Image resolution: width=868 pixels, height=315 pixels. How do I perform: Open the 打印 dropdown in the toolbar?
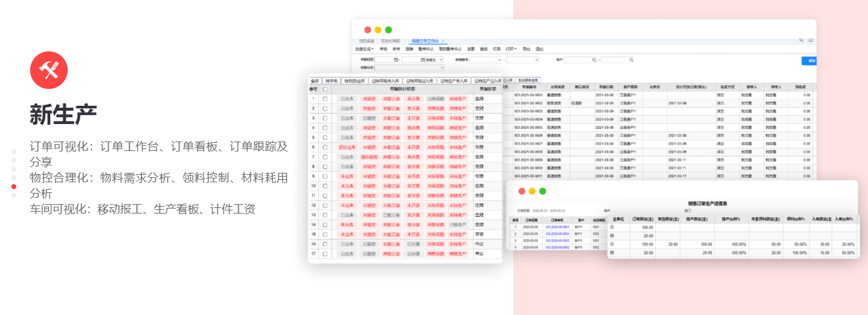[511, 48]
